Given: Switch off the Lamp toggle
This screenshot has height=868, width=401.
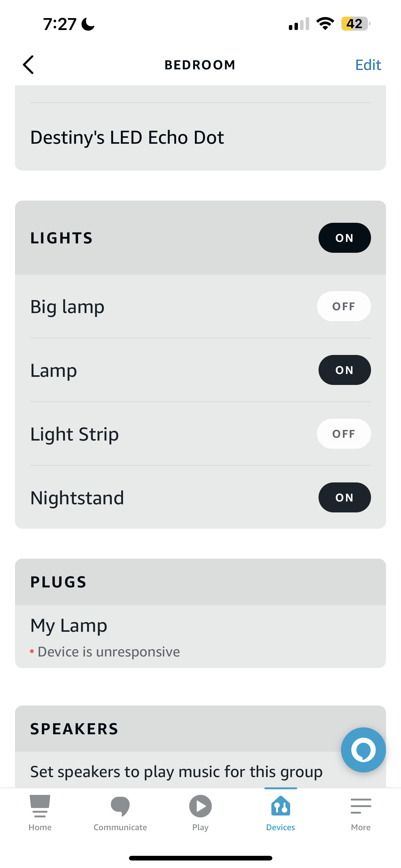Looking at the screenshot, I should [x=344, y=370].
